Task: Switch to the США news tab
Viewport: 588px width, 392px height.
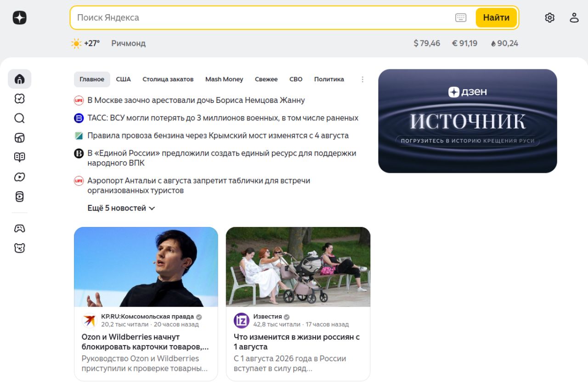Action: [124, 80]
